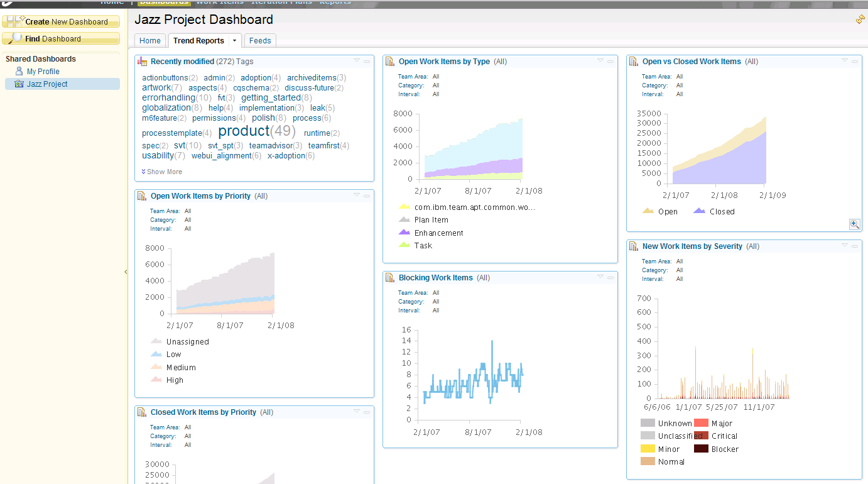This screenshot has width=868, height=484.
Task: Click the High priority legend swatch
Action: 157,380
